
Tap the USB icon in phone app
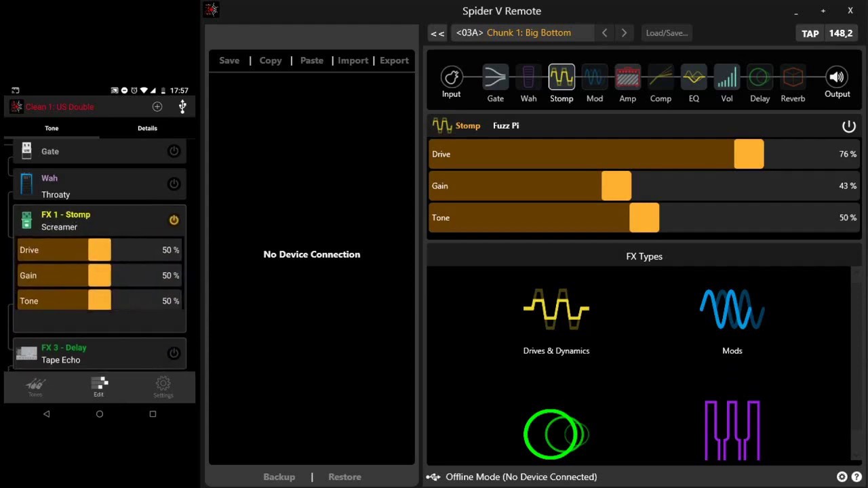182,106
